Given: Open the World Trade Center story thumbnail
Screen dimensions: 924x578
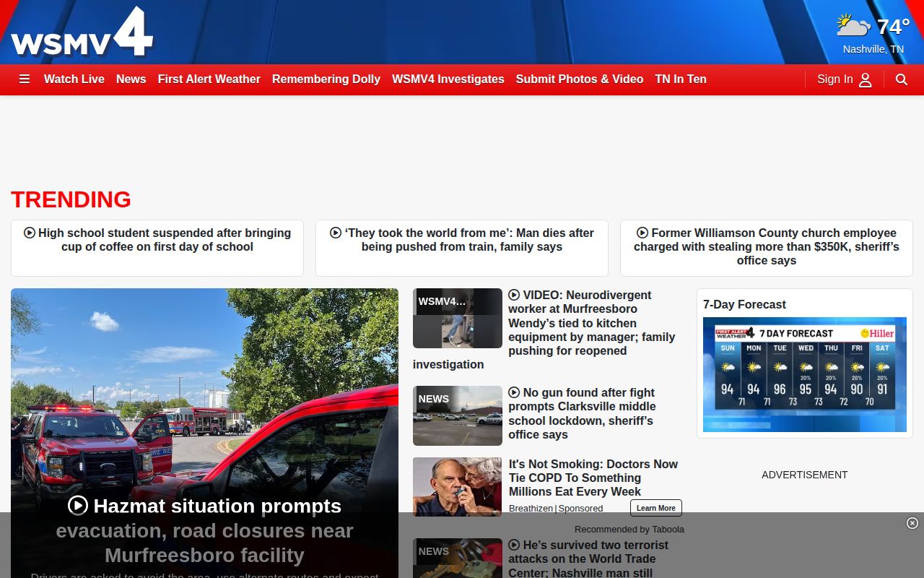Looking at the screenshot, I should 458,558.
